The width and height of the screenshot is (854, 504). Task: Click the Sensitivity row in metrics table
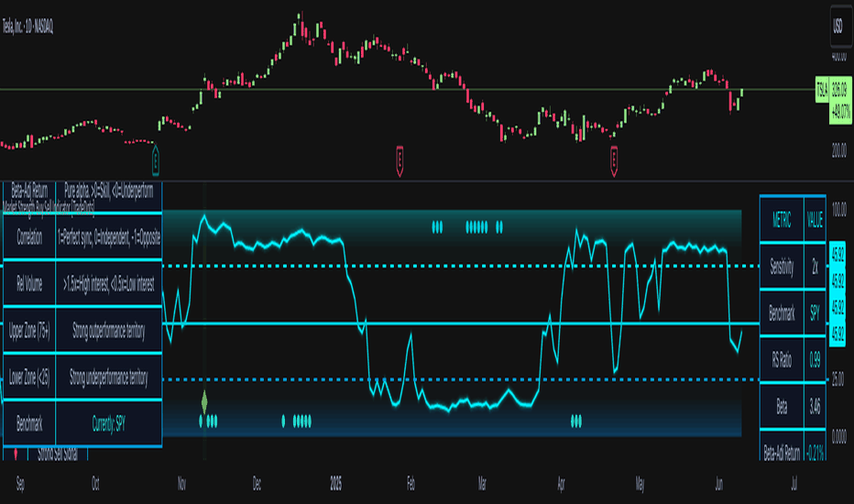782,266
